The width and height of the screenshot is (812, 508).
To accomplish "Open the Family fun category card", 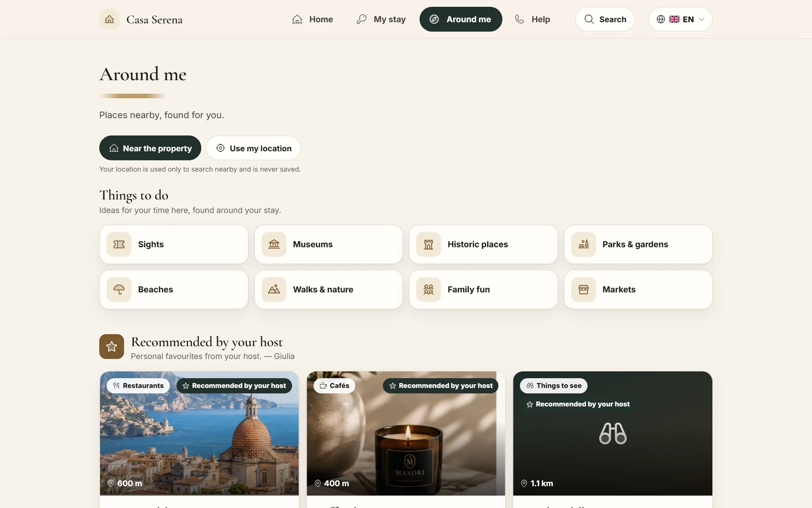I will [483, 289].
